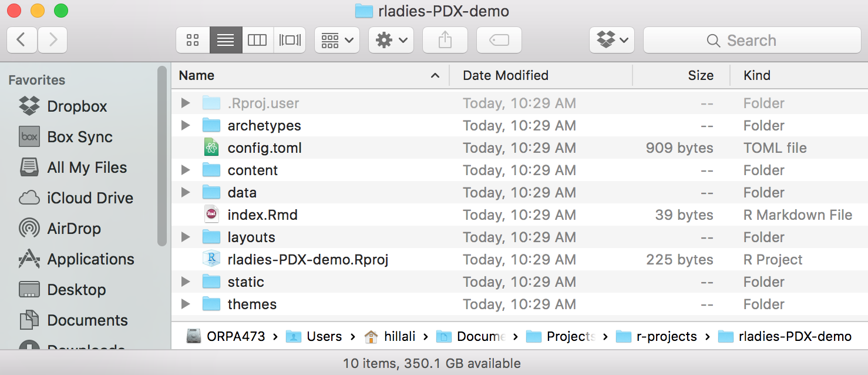The height and width of the screenshot is (375, 868).
Task: Go back using the left arrow
Action: (x=22, y=40)
